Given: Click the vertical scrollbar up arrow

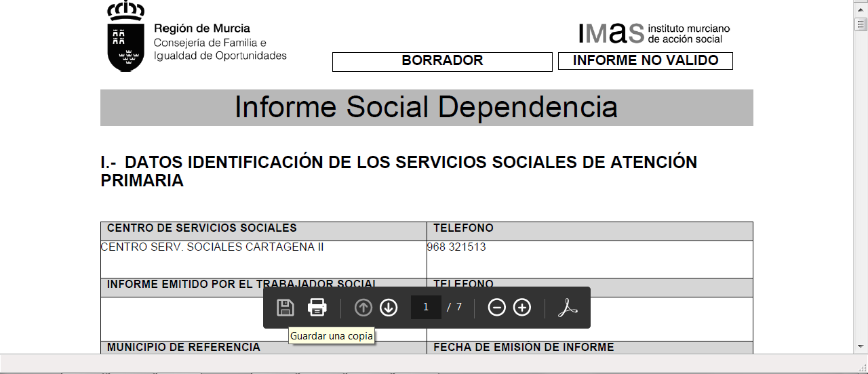Looking at the screenshot, I should 861,7.
